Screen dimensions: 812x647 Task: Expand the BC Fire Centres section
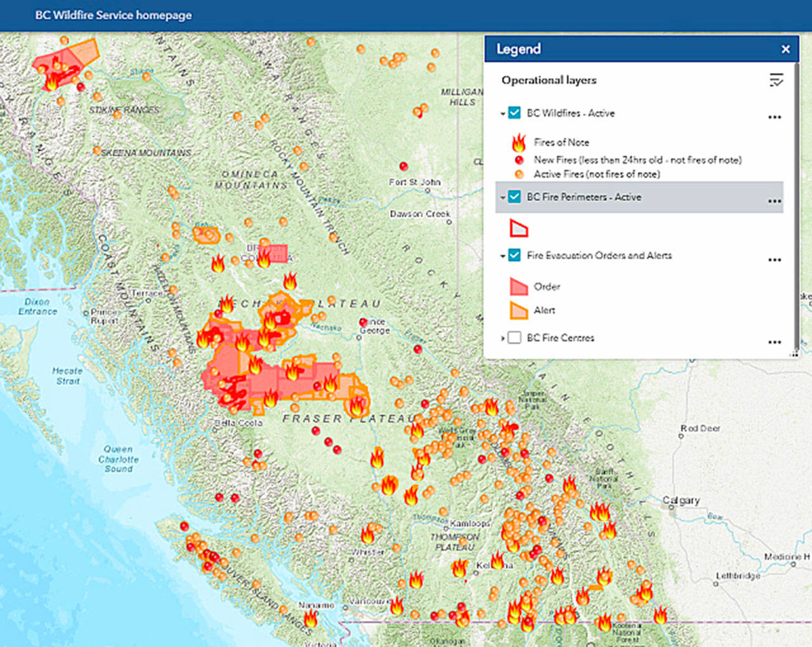(x=502, y=338)
